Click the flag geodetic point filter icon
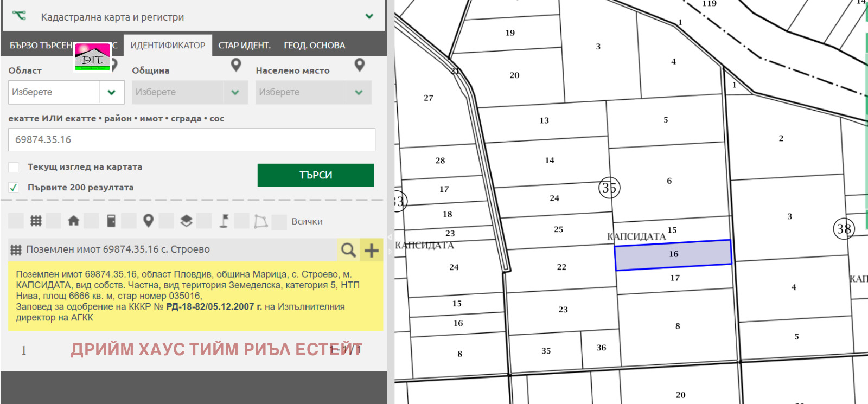The image size is (868, 404). click(224, 221)
